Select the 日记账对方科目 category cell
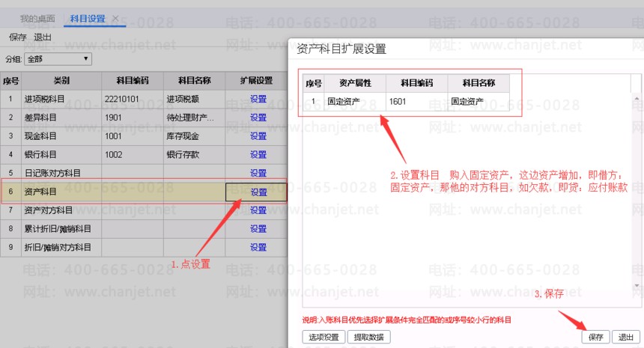Image resolution: width=644 pixels, height=348 pixels. coord(61,173)
